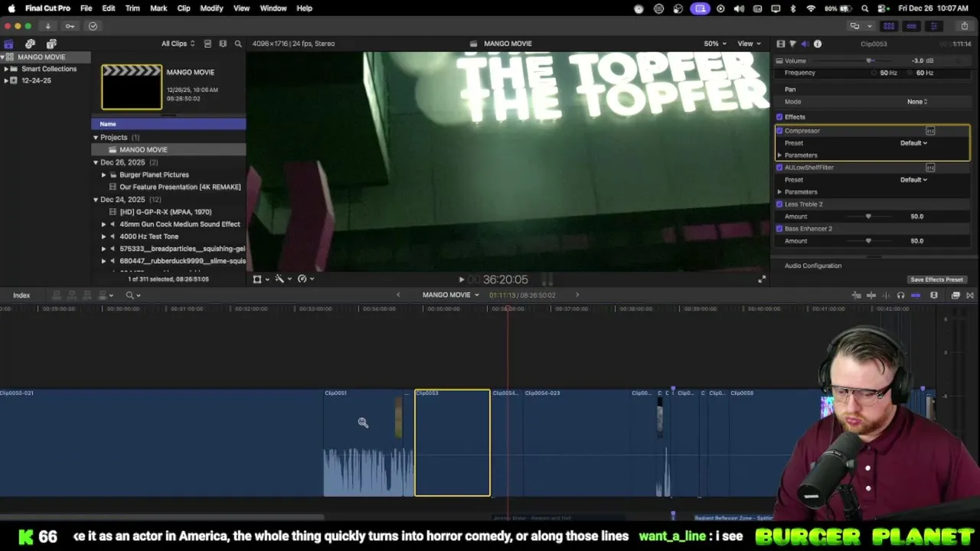The image size is (980, 551).
Task: Open the Video inspector film icon
Action: [780, 44]
